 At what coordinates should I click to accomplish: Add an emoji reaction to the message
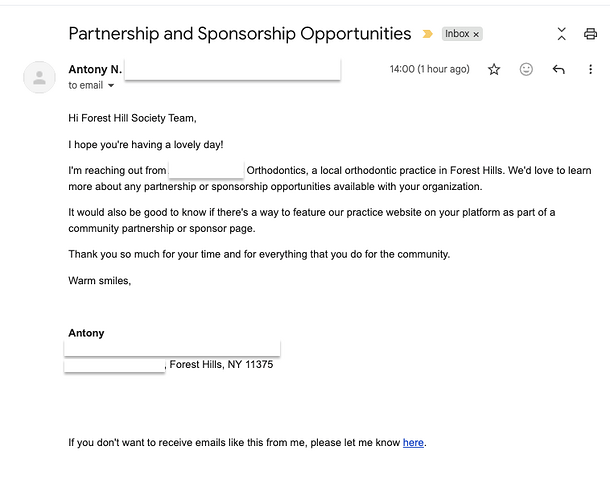coord(526,70)
